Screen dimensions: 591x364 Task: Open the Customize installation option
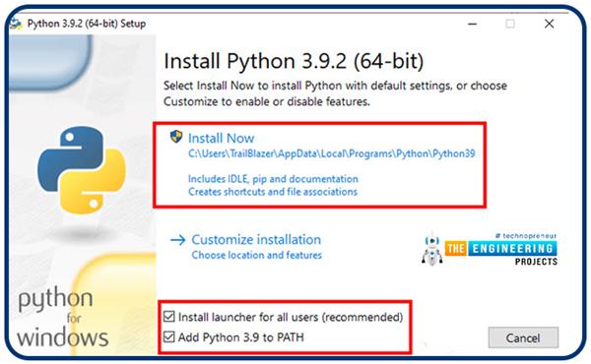[256, 239]
